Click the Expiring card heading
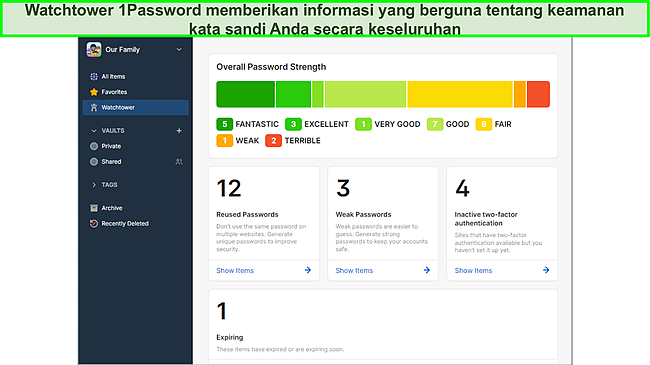The image size is (650, 365). click(230, 337)
